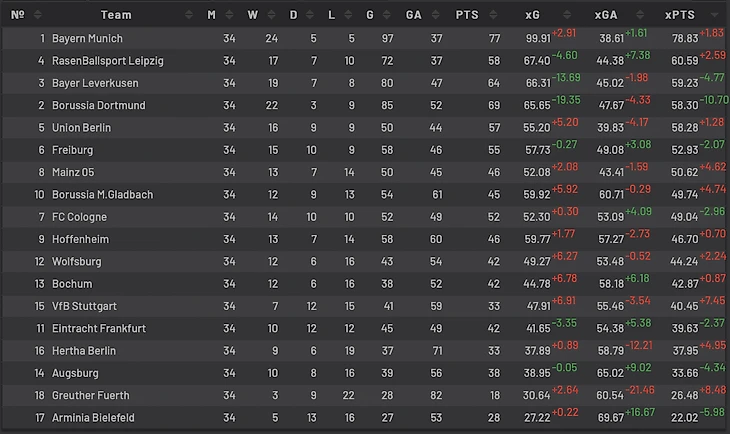The height and width of the screenshot is (434, 730).
Task: Sort table by xGA column header
Action: pyautogui.click(x=605, y=15)
